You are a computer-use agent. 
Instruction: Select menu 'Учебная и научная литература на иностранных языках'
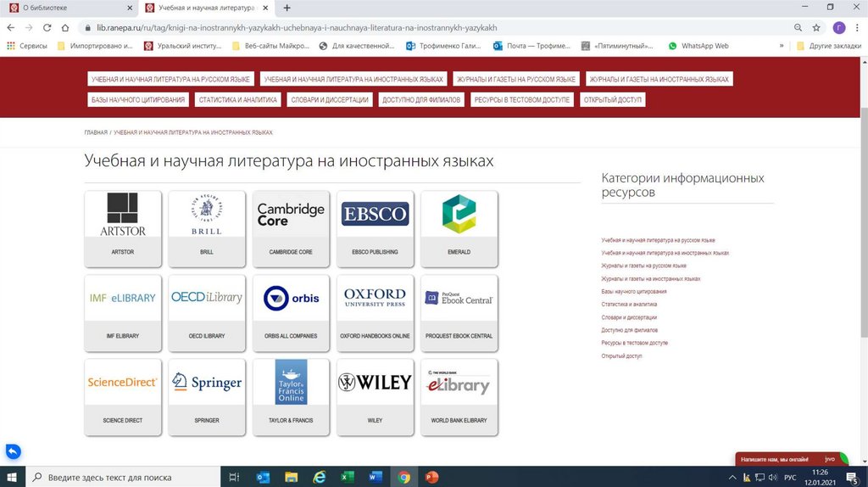click(353, 79)
